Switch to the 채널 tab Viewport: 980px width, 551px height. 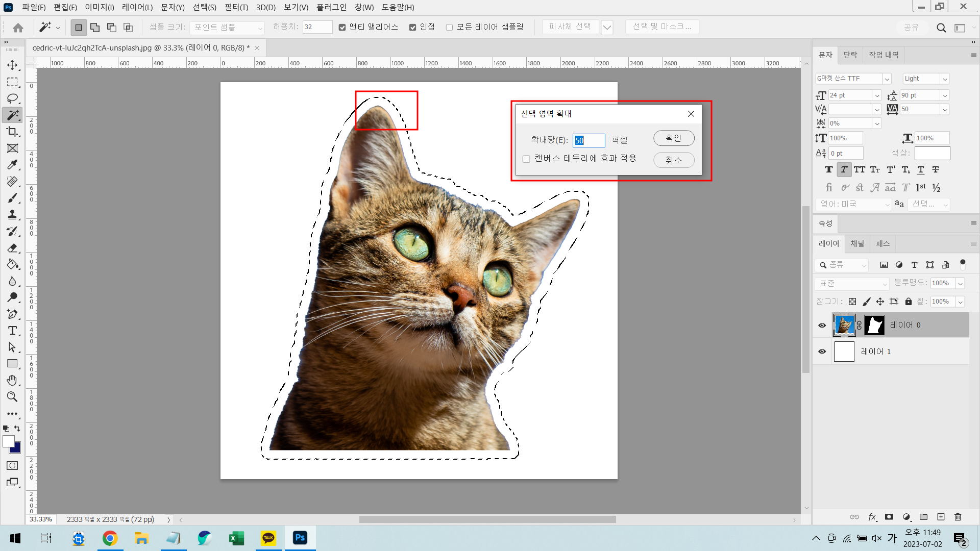pos(857,243)
